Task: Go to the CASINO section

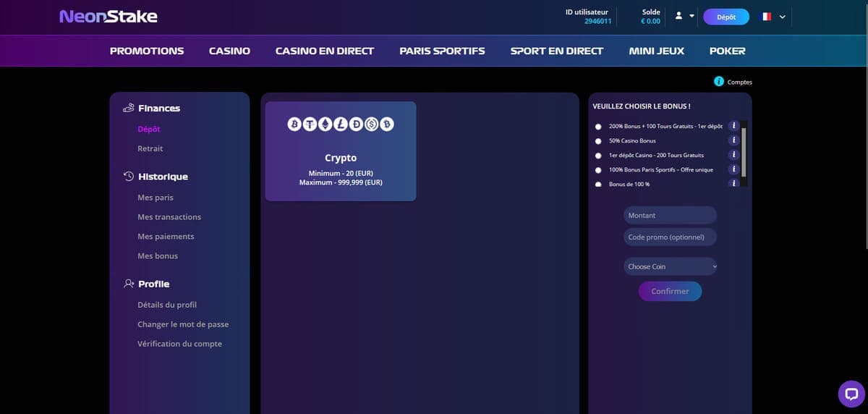Action: [x=229, y=51]
